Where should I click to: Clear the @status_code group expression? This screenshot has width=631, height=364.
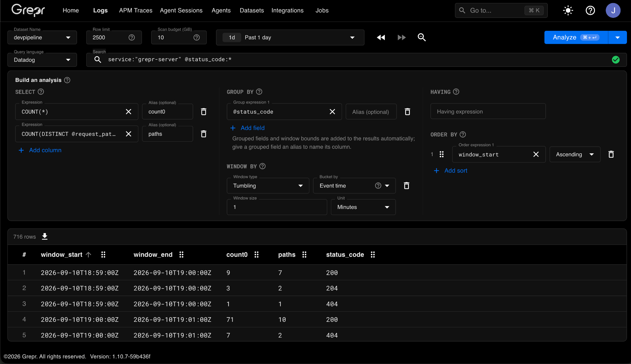(x=332, y=111)
